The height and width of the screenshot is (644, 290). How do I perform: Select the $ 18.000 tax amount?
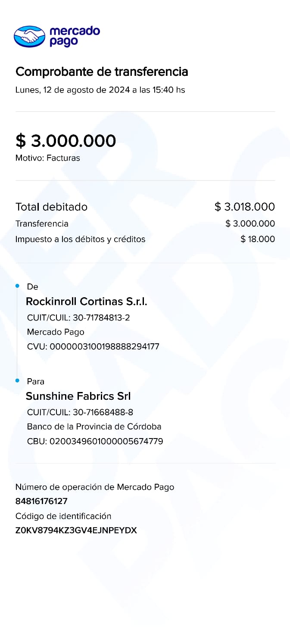(257, 239)
